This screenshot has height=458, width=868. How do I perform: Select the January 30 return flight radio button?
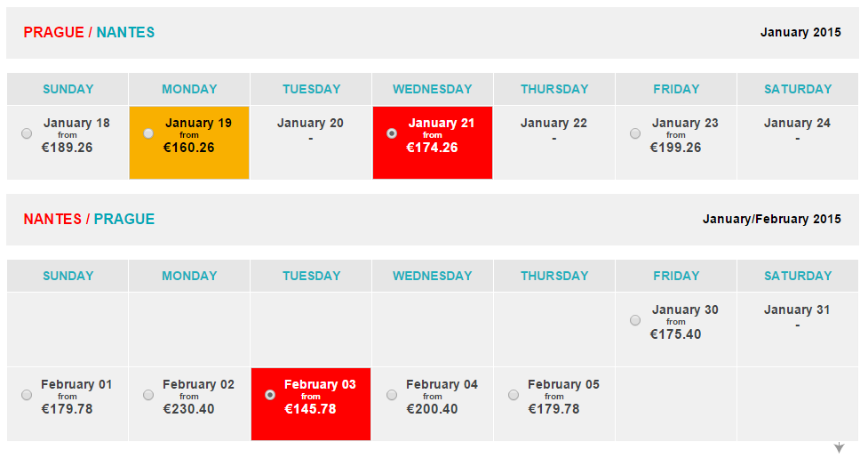pos(635,320)
